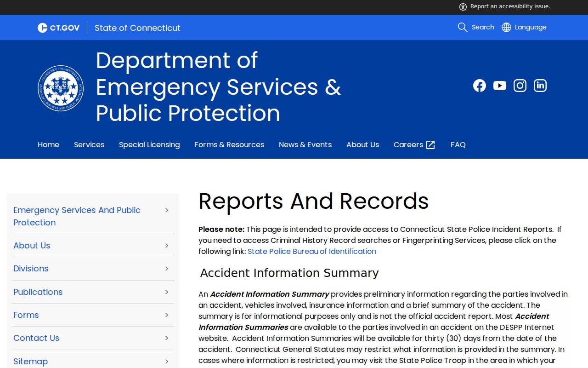Click the Accident Information Summary heading

click(289, 273)
